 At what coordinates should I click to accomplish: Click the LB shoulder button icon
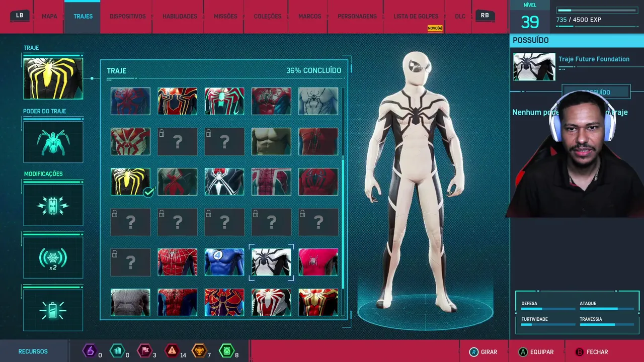20,15
